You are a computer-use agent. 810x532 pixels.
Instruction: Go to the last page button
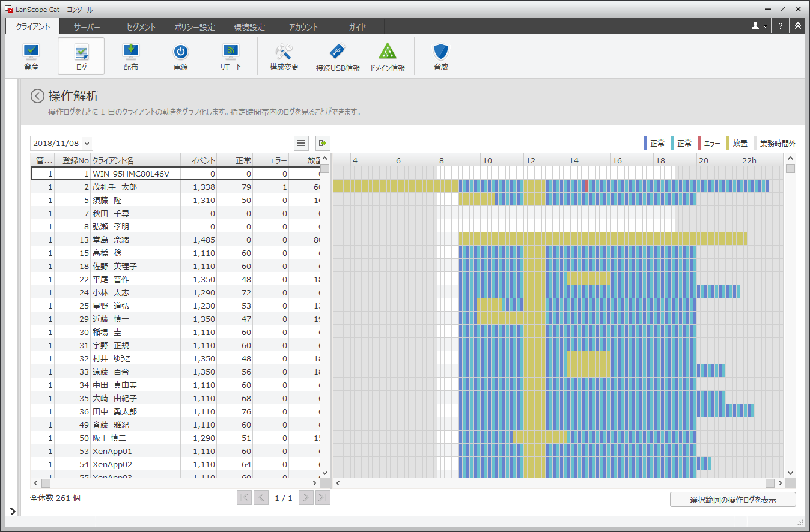point(323,498)
